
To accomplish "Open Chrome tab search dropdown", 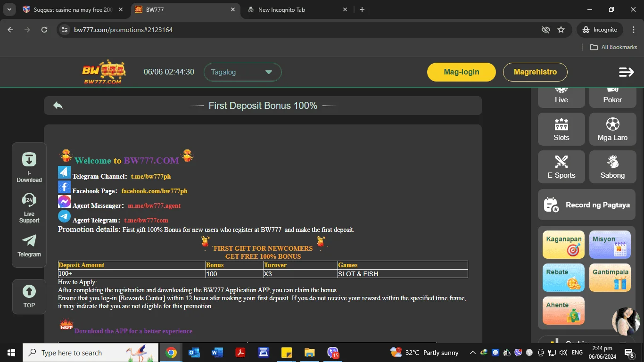I will click(x=9, y=9).
